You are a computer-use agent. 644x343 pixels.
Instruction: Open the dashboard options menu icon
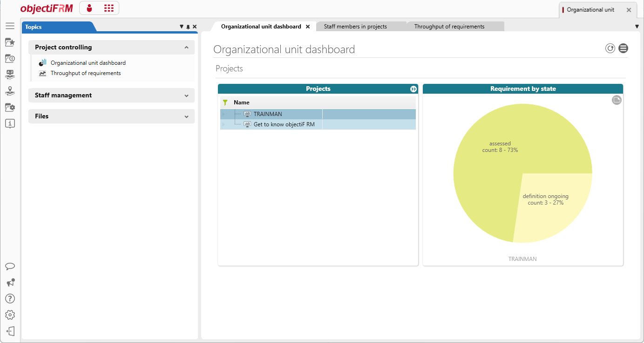coord(623,48)
